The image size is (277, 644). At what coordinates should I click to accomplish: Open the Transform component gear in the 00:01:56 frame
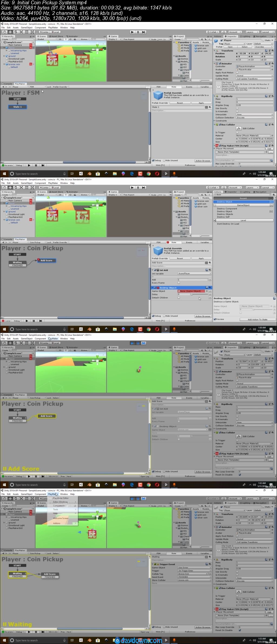click(272, 51)
